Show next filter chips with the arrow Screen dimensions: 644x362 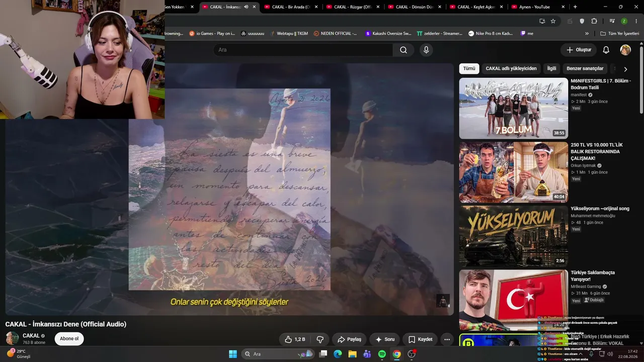click(x=625, y=69)
